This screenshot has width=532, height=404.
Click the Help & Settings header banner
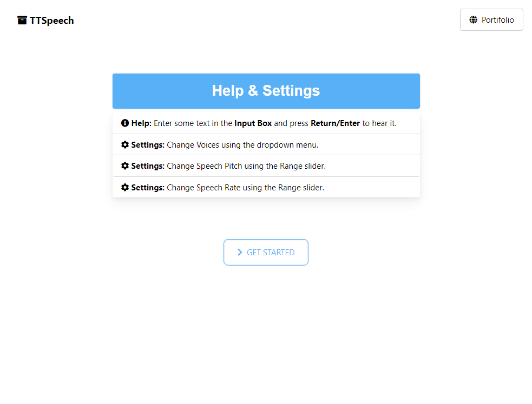266,91
